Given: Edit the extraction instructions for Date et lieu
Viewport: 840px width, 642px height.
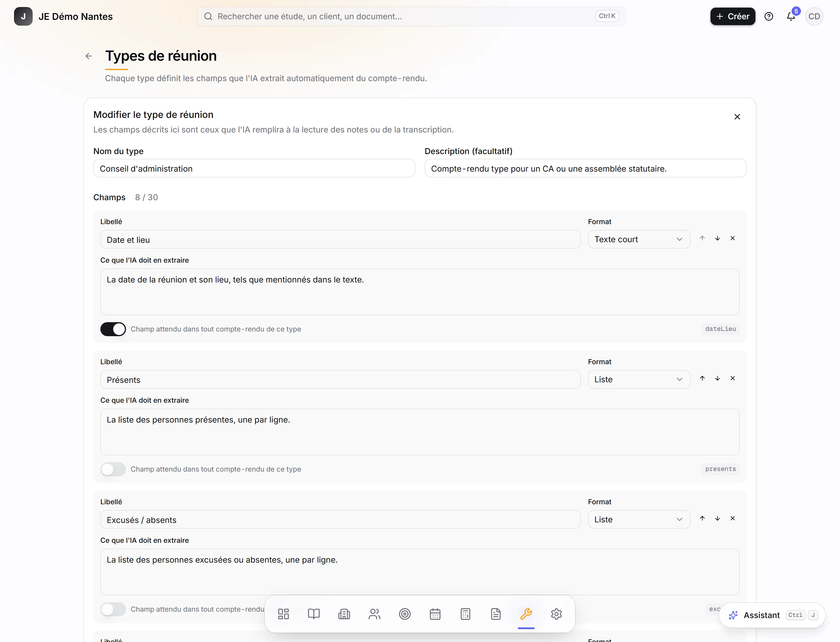Looking at the screenshot, I should pos(420,292).
